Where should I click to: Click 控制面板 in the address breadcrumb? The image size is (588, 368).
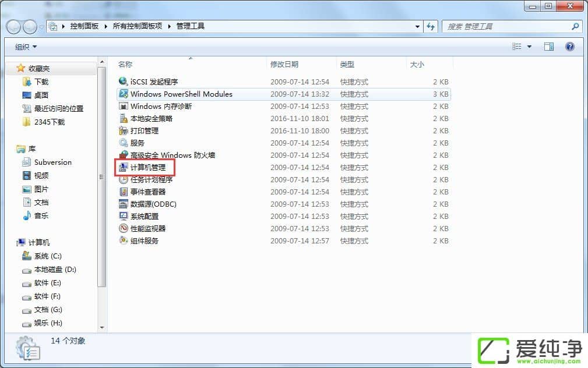[x=84, y=26]
